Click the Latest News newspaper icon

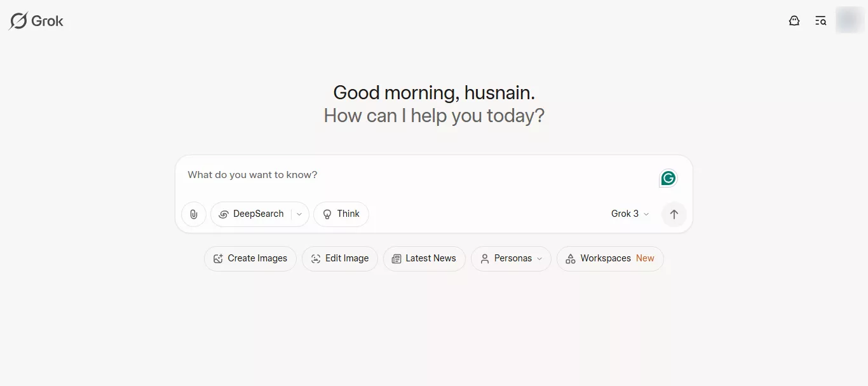coord(397,259)
